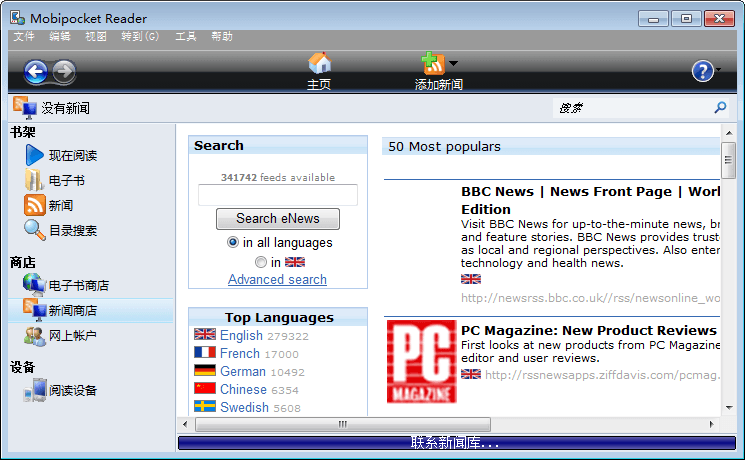Click the globe icon for 电子书商店

tap(34, 285)
